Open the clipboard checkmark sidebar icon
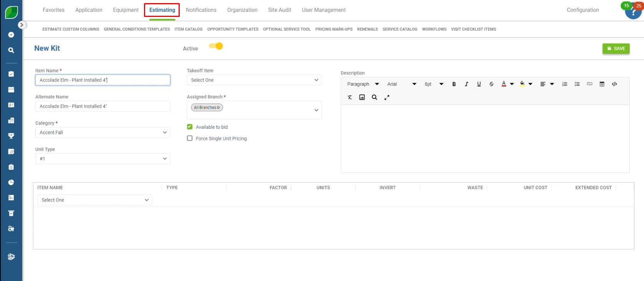Image resolution: width=644 pixels, height=281 pixels. pos(11,74)
